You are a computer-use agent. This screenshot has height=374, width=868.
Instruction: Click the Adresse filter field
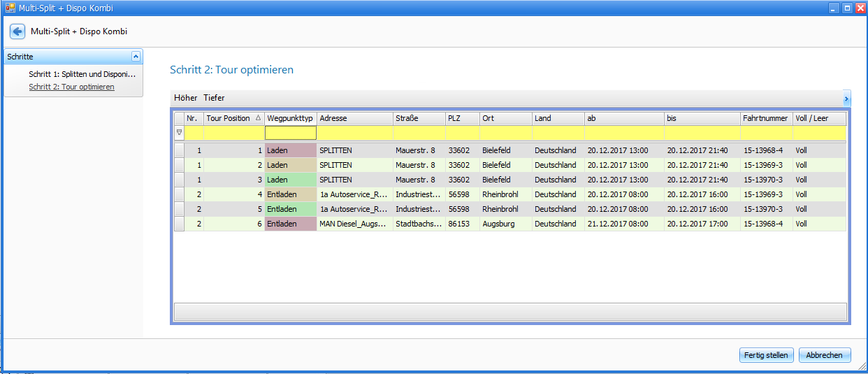tap(354, 133)
